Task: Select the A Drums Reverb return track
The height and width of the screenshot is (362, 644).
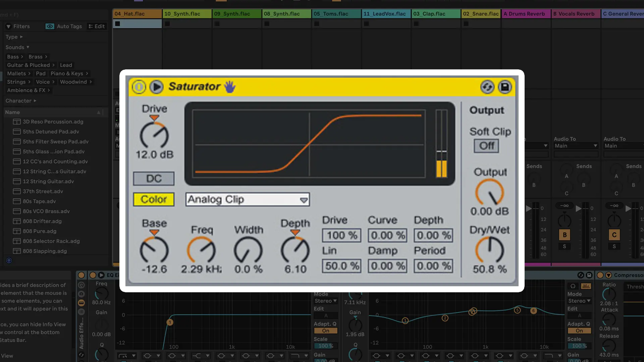Action: click(x=526, y=14)
